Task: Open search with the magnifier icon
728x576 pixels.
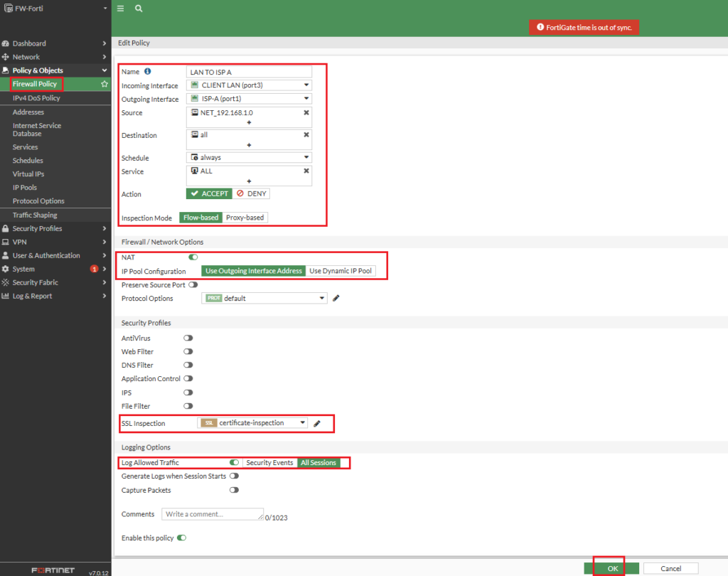Action: point(139,9)
